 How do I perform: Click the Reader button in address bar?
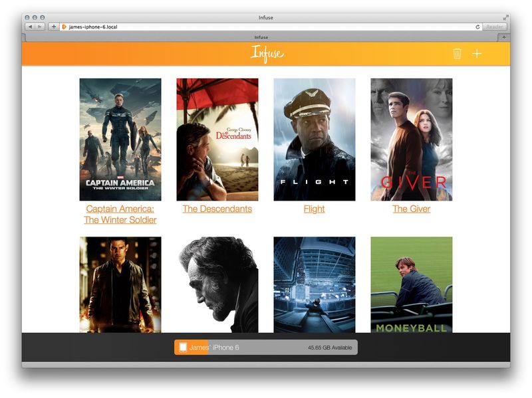(x=494, y=27)
